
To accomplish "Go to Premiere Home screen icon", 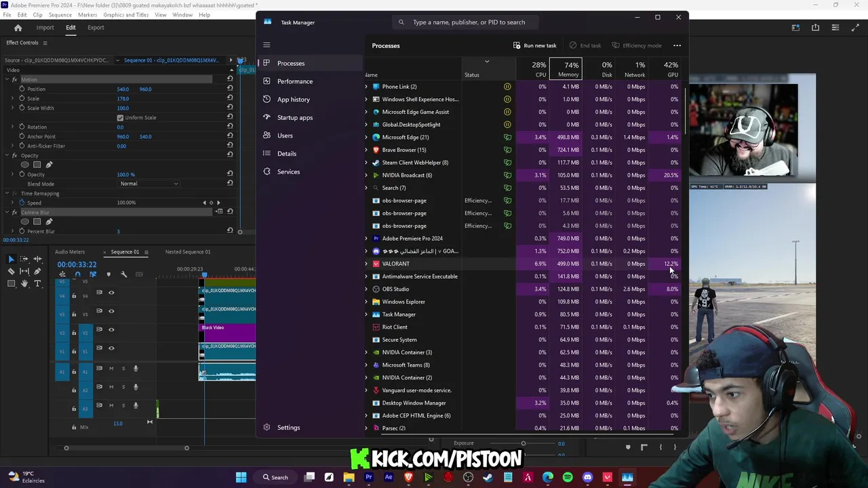I will point(18,28).
